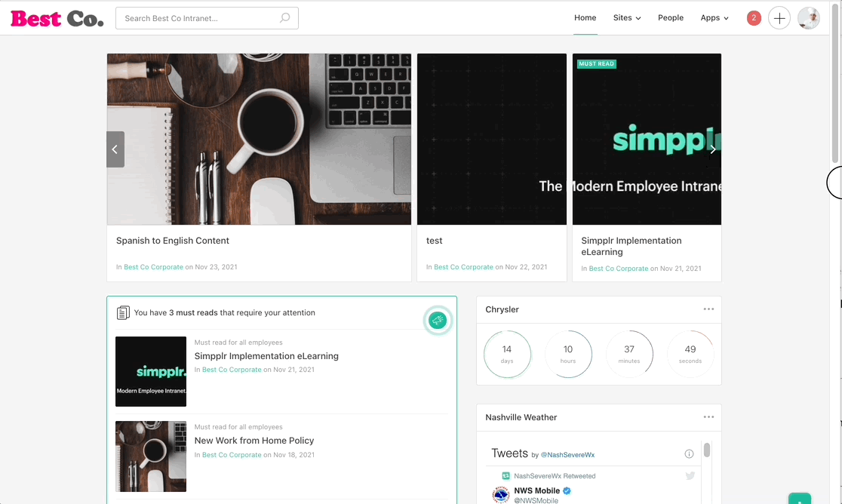Open Chrysler widget options menu

pyautogui.click(x=708, y=309)
